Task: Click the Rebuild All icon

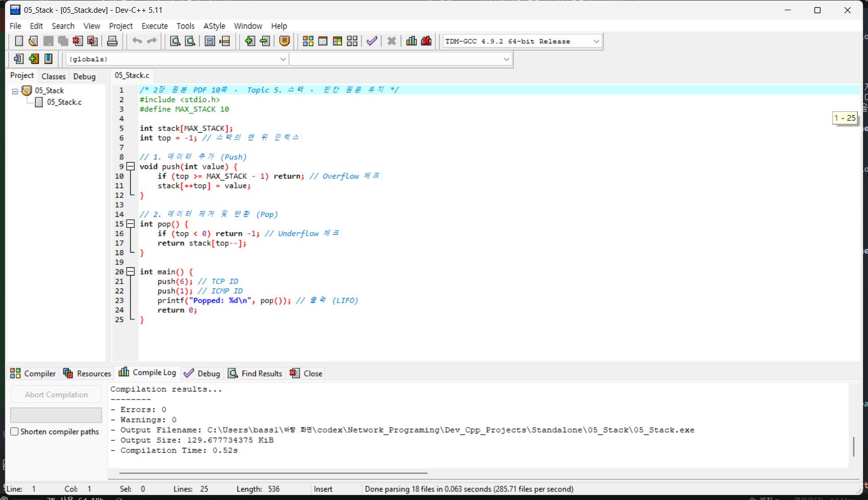Action: (x=352, y=41)
